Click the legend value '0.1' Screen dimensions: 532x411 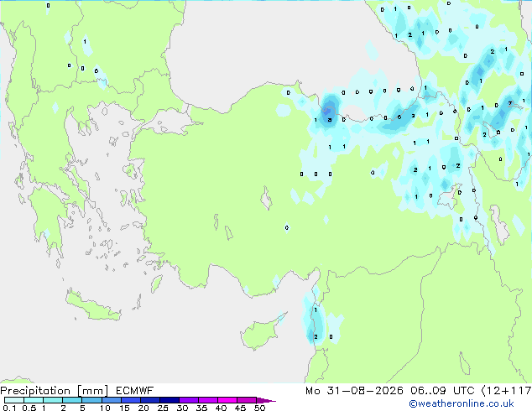pos(9,408)
